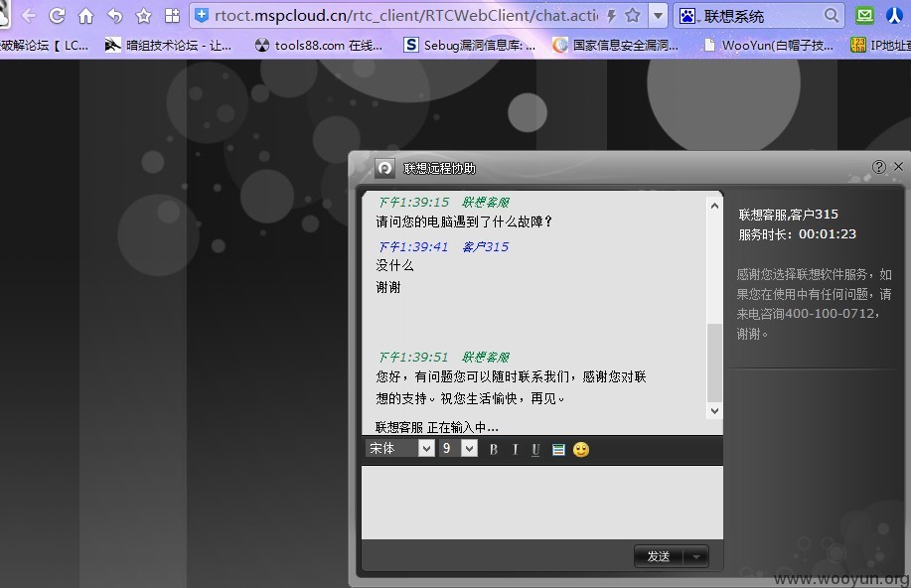Click the magnifier search icon
The image size is (911, 588).
click(x=832, y=16)
